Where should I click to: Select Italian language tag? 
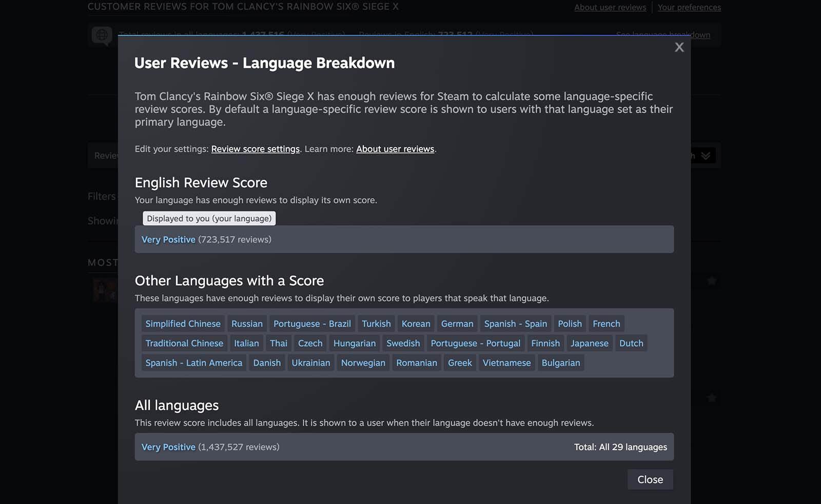[246, 343]
